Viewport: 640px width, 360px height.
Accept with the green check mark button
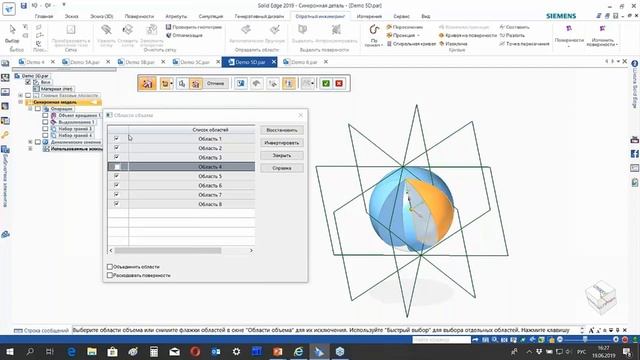326,84
